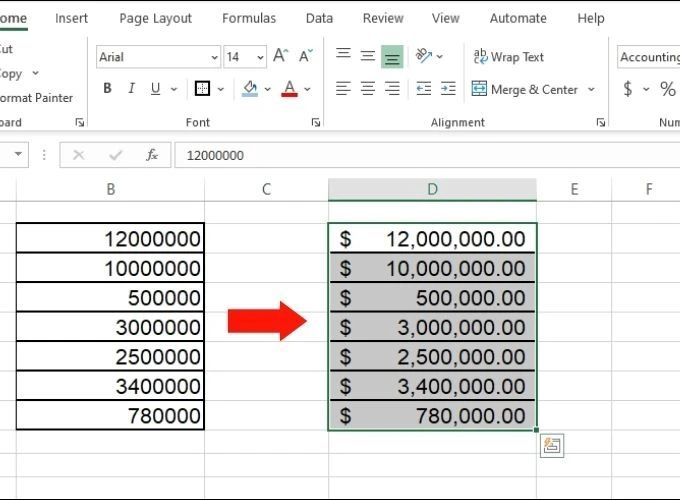
Task: Align text right icon
Action: pyautogui.click(x=392, y=88)
